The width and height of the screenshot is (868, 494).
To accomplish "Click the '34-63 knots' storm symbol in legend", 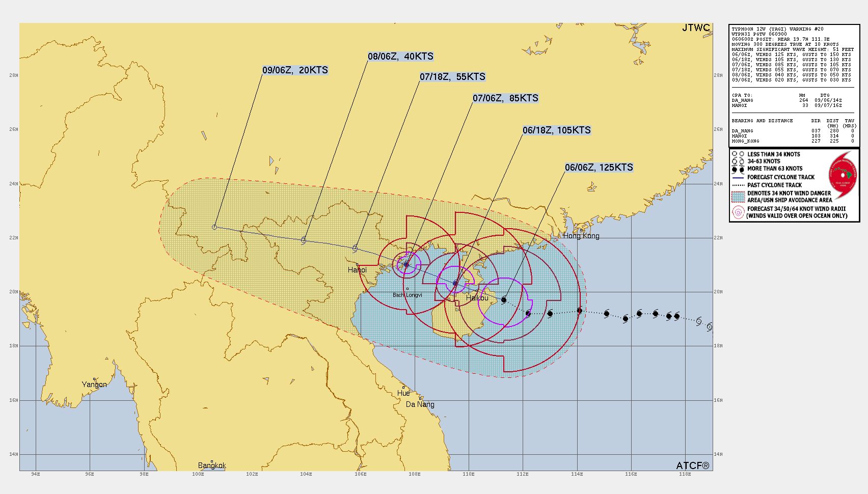I will coord(738,161).
